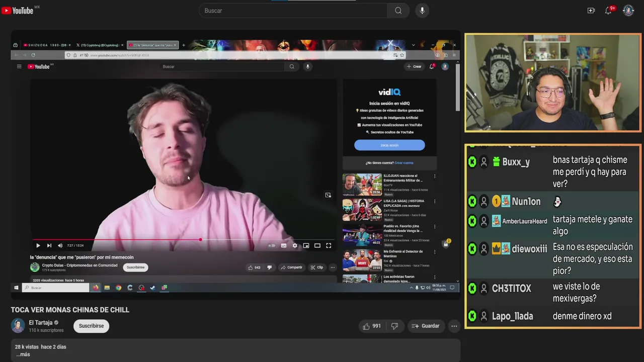The image size is (644, 362).
Task: Click the Clip scissors button
Action: point(317,267)
